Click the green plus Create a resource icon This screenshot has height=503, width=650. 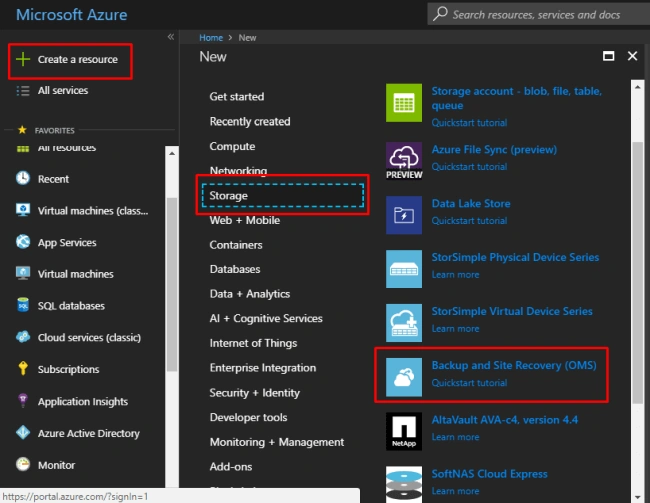tap(23, 59)
